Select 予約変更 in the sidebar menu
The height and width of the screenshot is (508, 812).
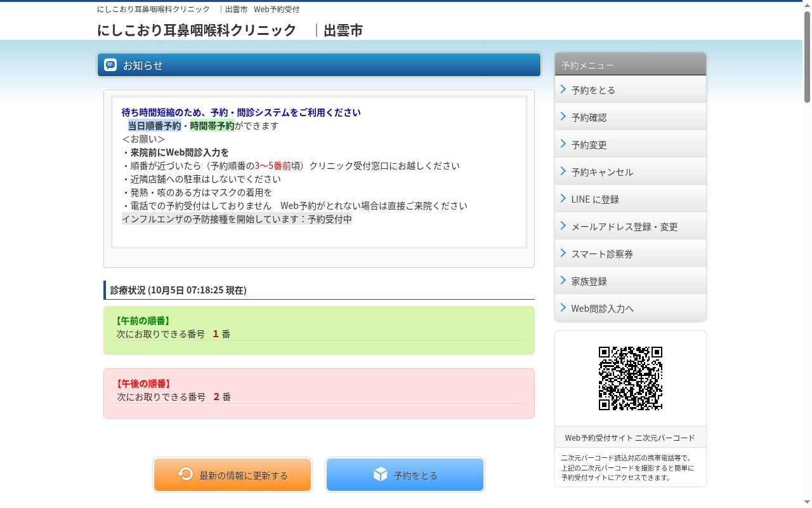631,144
